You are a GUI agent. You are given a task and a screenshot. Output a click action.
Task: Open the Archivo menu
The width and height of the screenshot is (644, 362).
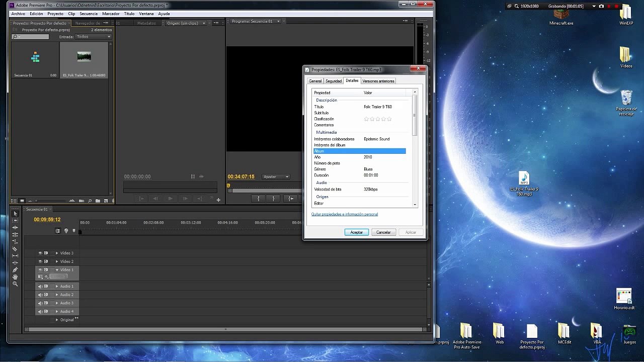(18, 14)
